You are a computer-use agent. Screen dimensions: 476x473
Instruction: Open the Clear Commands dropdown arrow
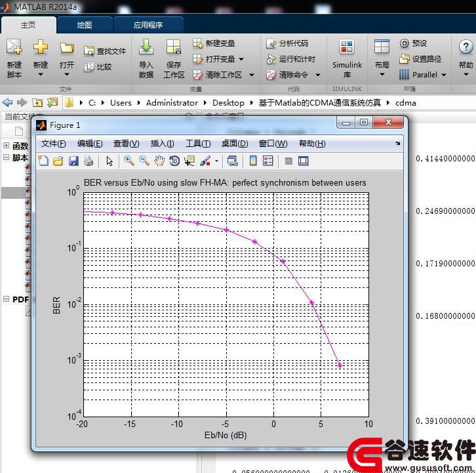coord(318,75)
